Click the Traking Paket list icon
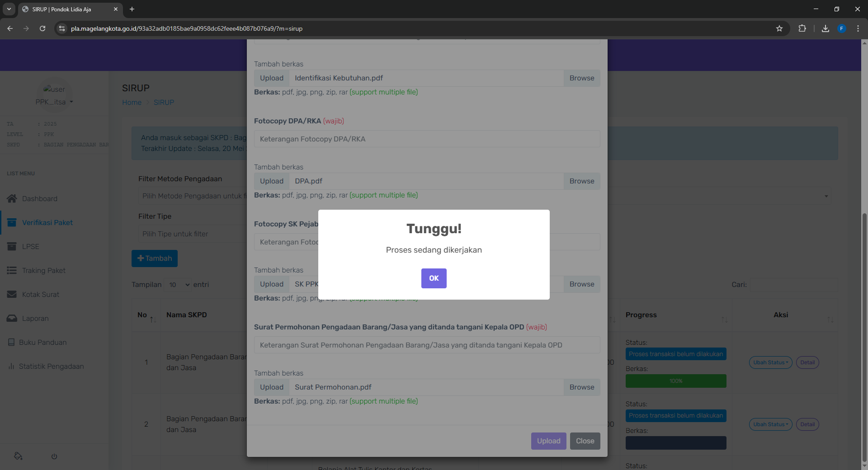The width and height of the screenshot is (868, 470). (12, 270)
